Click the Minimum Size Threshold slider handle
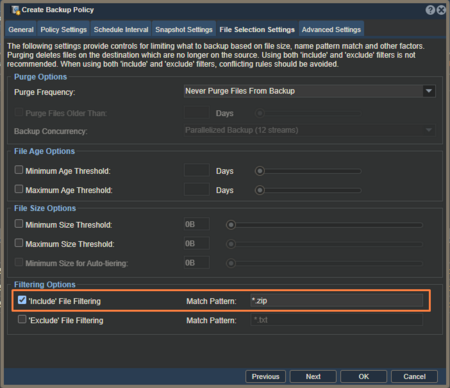The height and width of the screenshot is (388, 450). pos(231,225)
